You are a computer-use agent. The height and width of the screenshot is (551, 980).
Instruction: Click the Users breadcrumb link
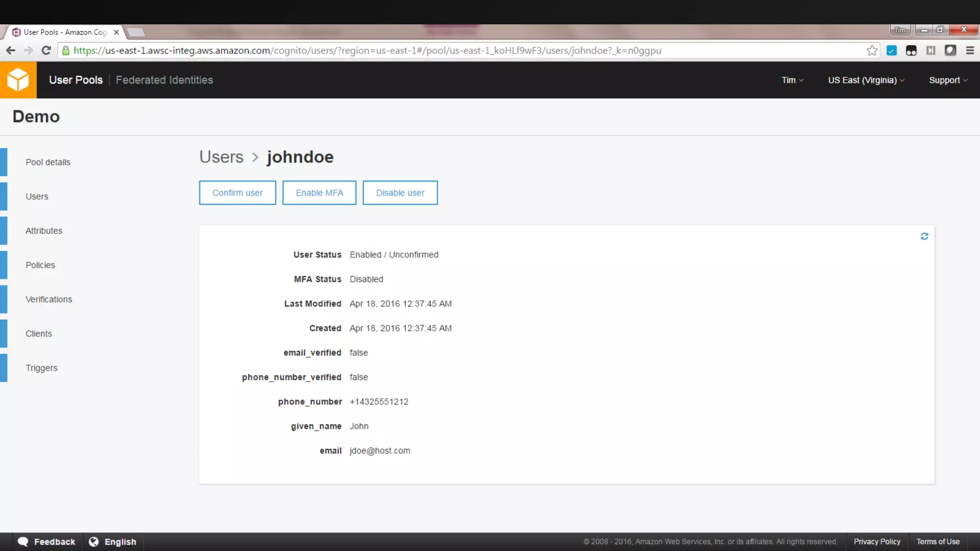tap(221, 157)
